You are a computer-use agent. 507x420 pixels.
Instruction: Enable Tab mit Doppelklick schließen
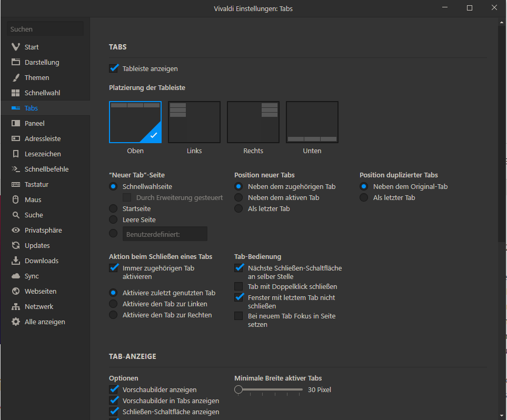239,287
